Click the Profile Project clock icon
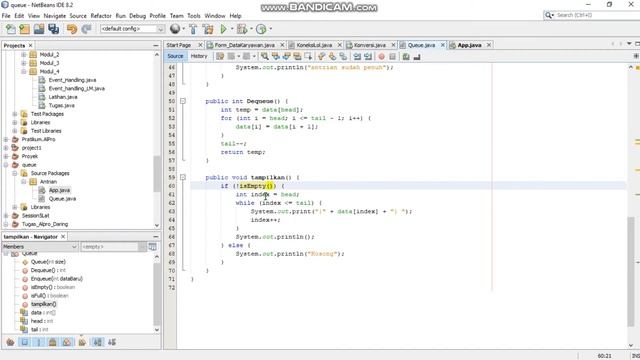 261,29
